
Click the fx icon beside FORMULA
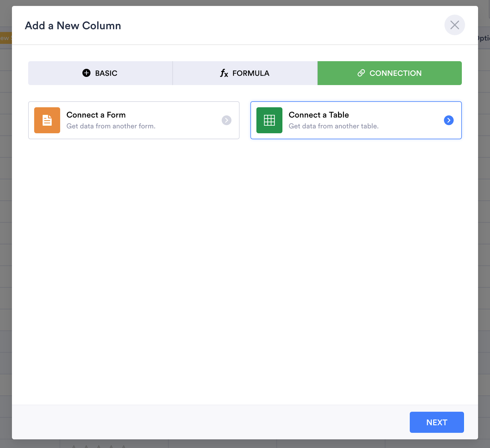(224, 73)
